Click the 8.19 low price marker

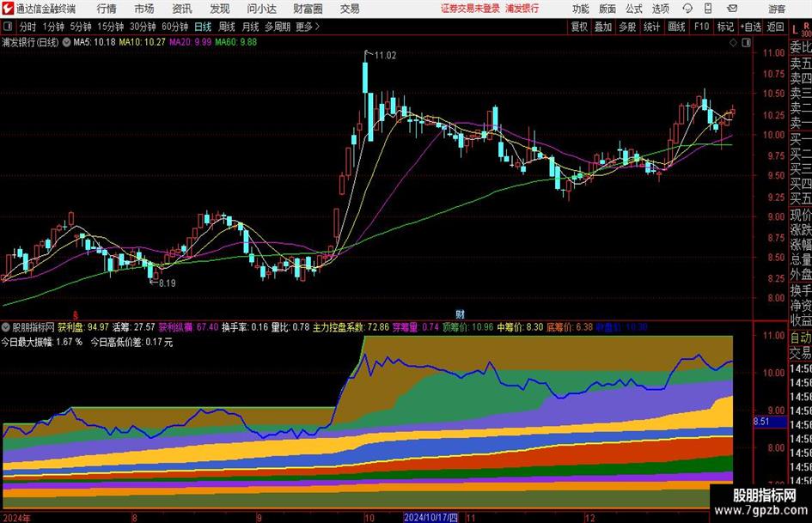(x=168, y=283)
